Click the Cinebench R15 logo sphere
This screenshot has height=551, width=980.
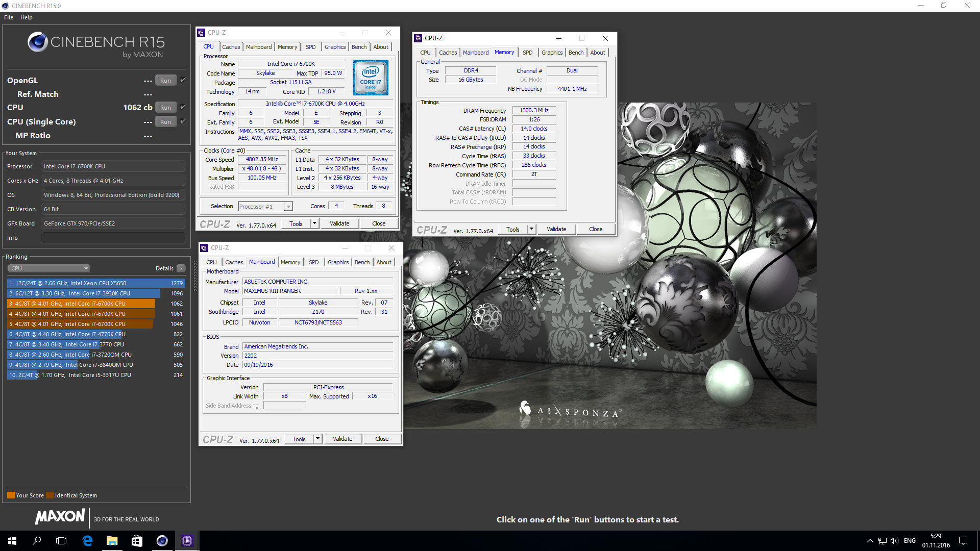click(38, 42)
